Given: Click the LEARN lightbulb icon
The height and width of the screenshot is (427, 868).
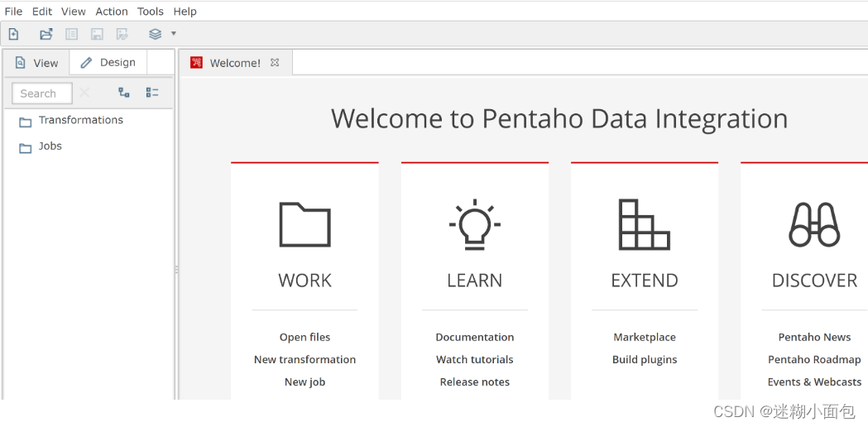Looking at the screenshot, I should click(475, 224).
